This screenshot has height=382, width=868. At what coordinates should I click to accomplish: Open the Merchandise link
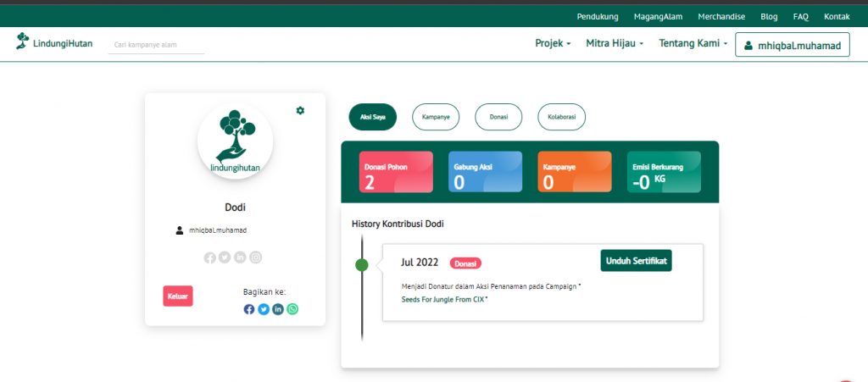[721, 17]
